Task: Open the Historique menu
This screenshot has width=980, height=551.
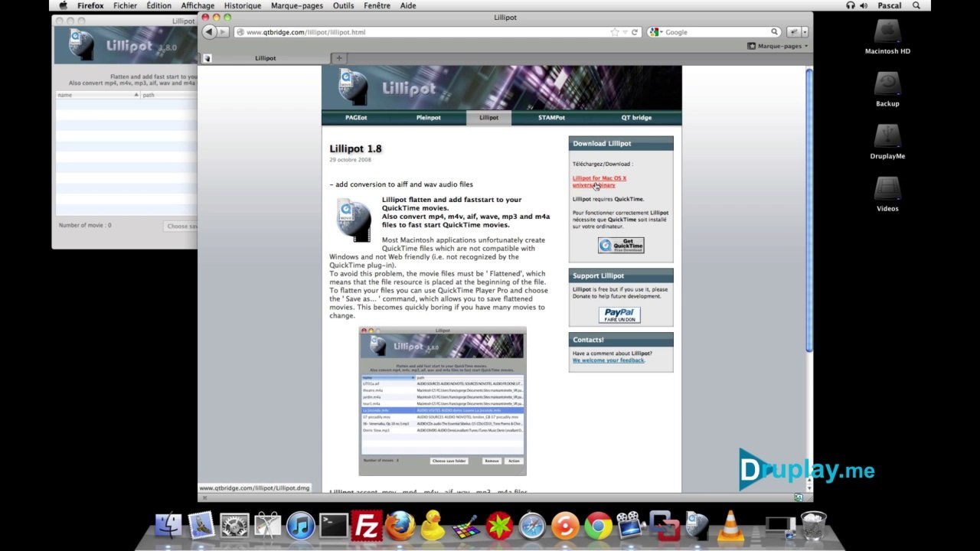Action: (x=242, y=5)
